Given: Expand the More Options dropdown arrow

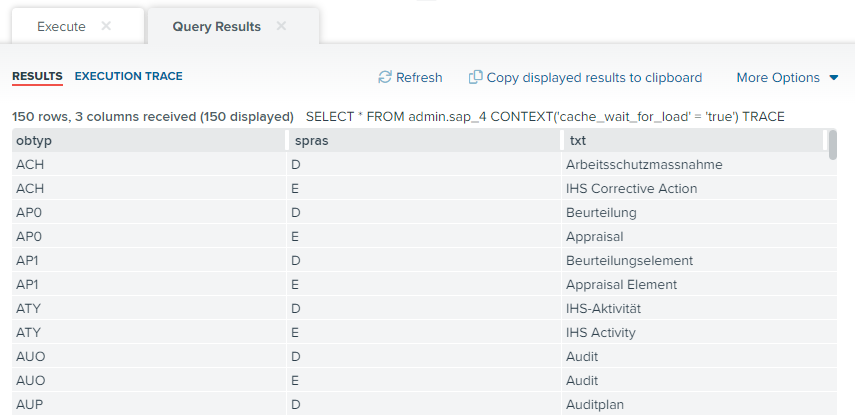Looking at the screenshot, I should click(x=833, y=78).
